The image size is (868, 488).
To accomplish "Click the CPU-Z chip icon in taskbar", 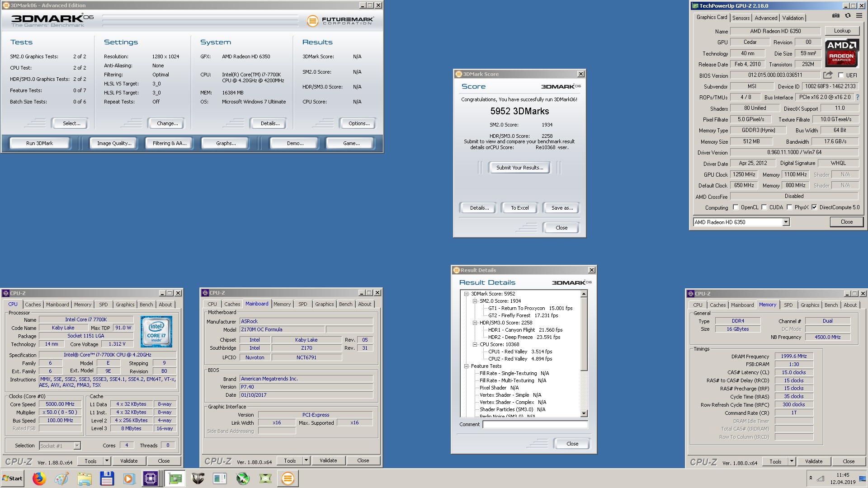I will pos(150,479).
